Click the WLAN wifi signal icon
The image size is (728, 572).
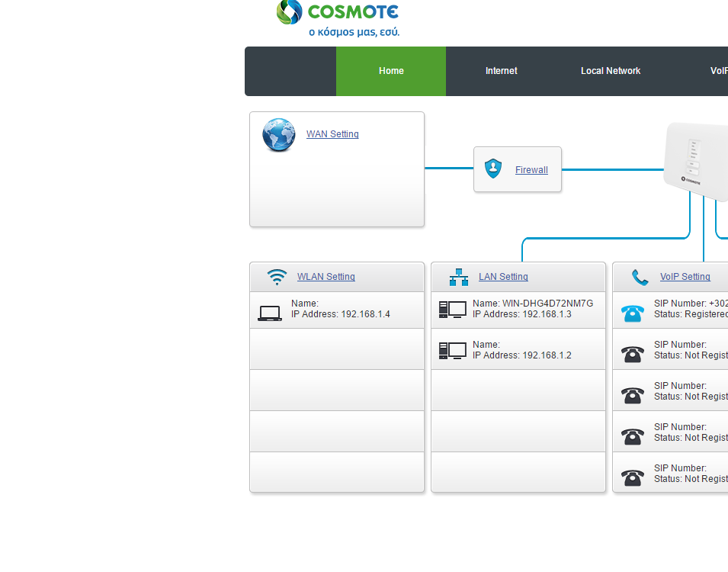click(277, 277)
